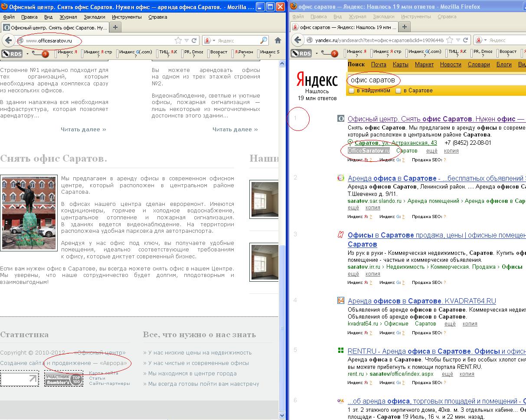Click 'Читать далее' under Строение №1 text
Screen dimensions: 526x420
[x=83, y=129]
